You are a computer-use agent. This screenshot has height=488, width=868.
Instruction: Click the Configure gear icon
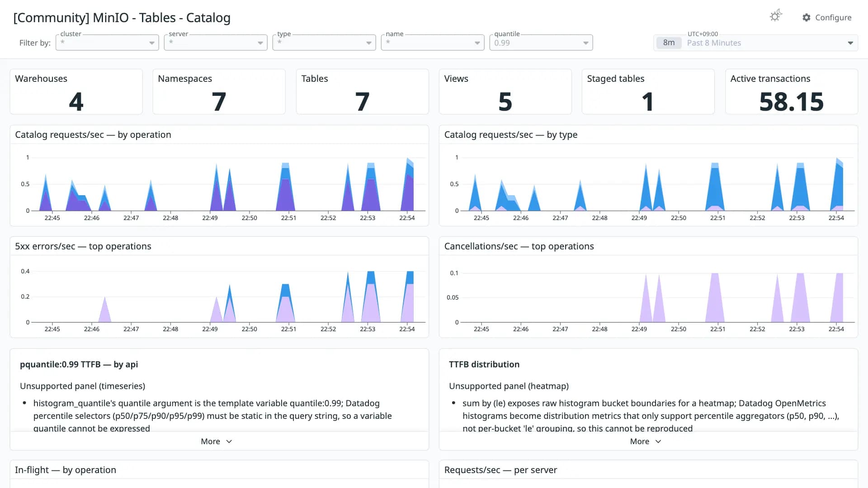click(x=807, y=17)
